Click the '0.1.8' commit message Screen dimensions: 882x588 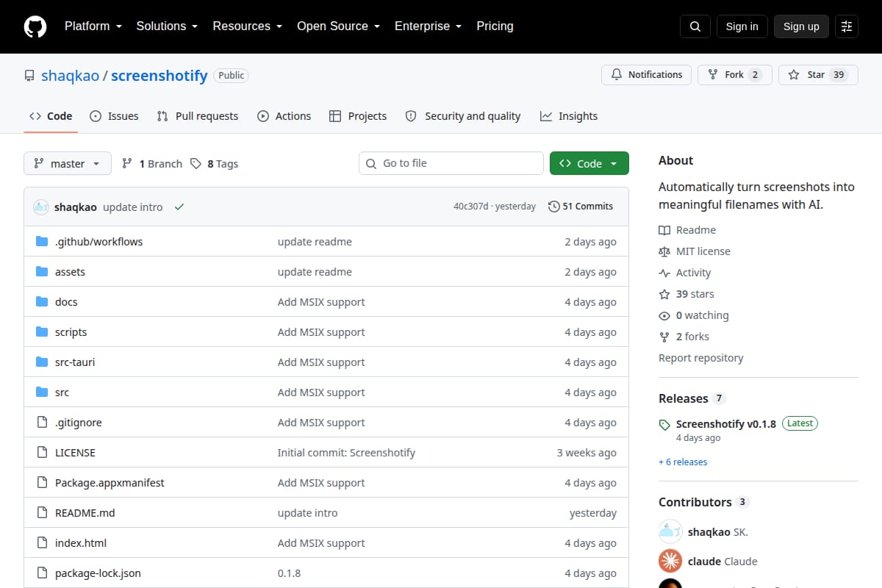(x=289, y=573)
